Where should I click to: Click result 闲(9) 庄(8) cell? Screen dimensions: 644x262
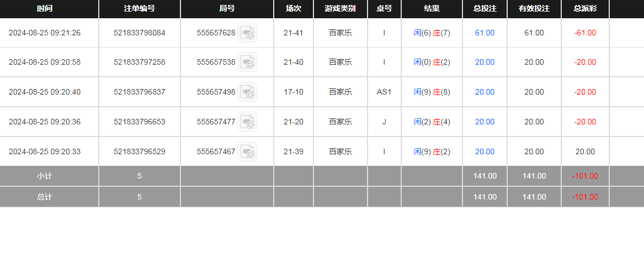[x=432, y=92]
